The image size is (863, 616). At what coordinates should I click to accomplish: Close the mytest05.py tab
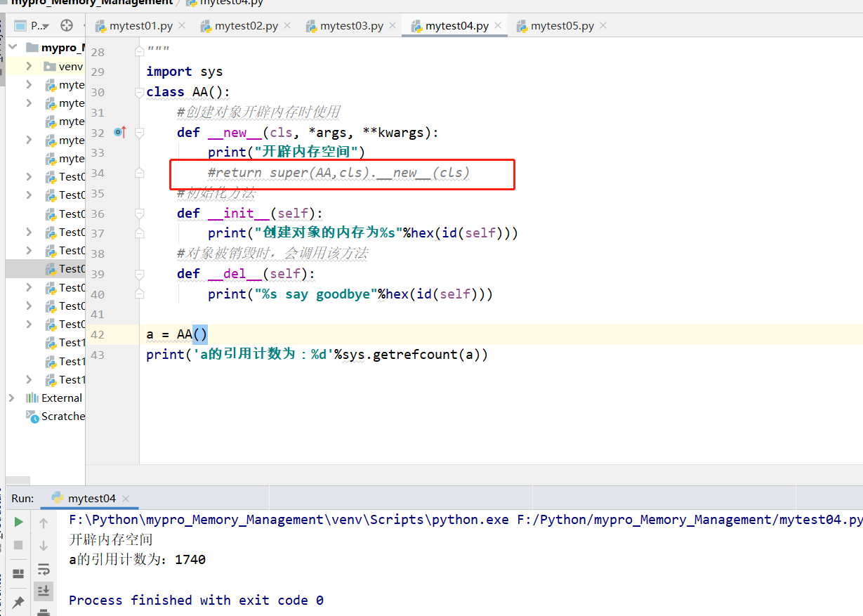pos(602,26)
